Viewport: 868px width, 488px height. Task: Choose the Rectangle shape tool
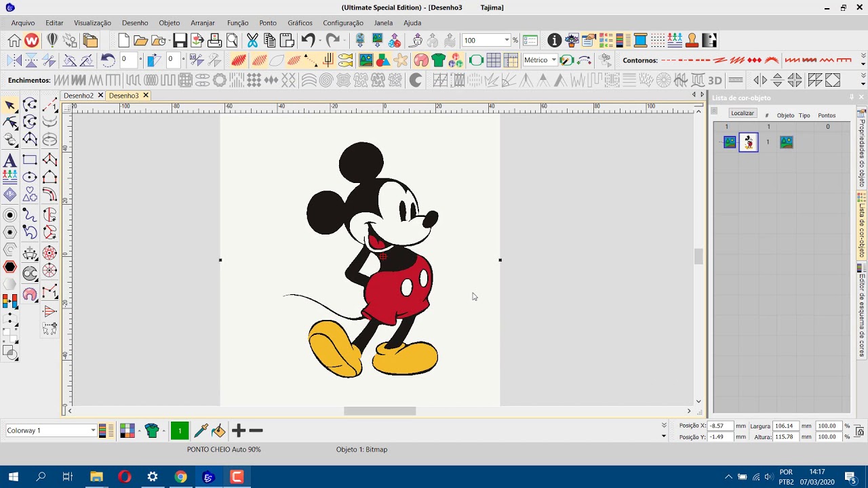click(x=30, y=161)
